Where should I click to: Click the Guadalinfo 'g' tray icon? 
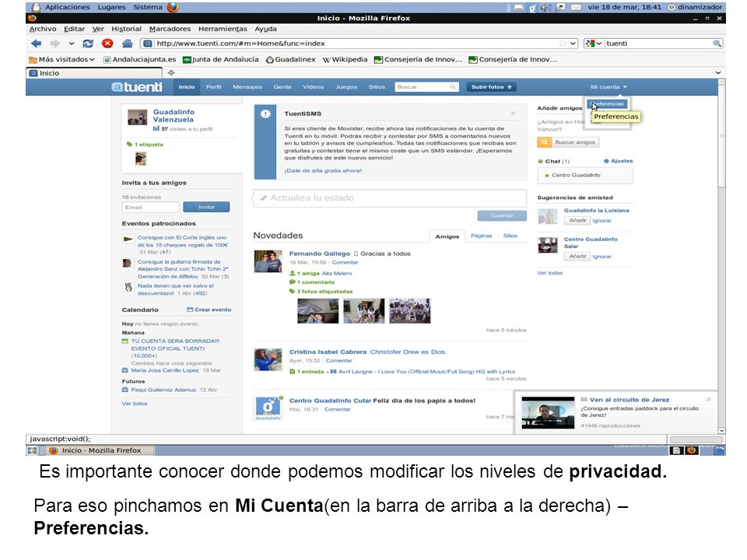tap(531, 7)
